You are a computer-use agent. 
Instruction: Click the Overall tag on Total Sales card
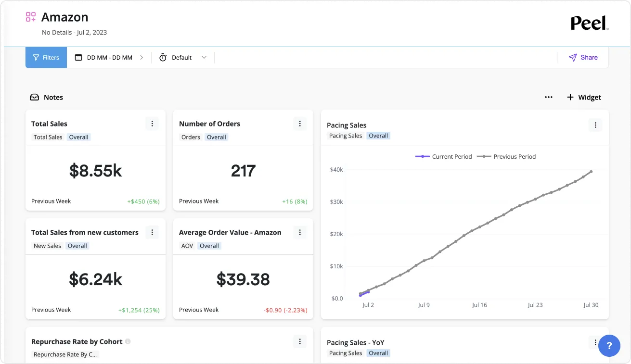(x=78, y=137)
